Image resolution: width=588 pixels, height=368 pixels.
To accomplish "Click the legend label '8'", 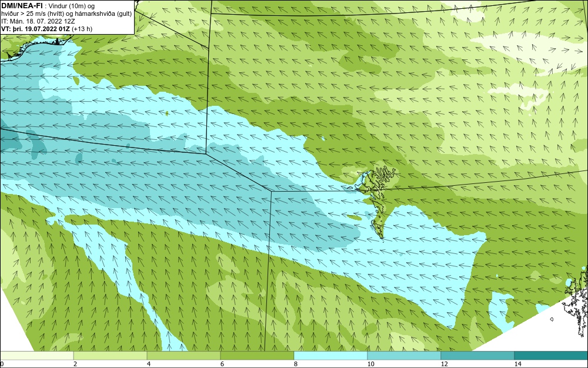I will [296, 364].
